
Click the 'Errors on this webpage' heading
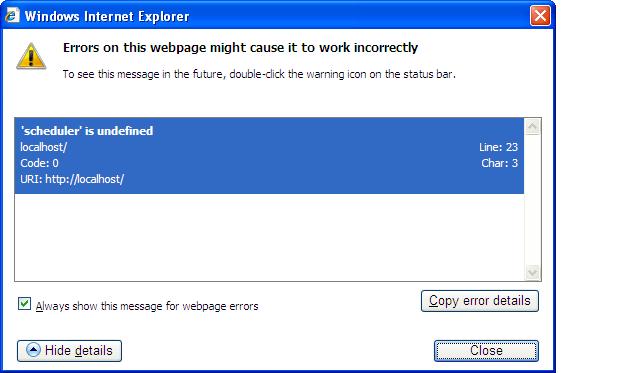pyautogui.click(x=240, y=48)
